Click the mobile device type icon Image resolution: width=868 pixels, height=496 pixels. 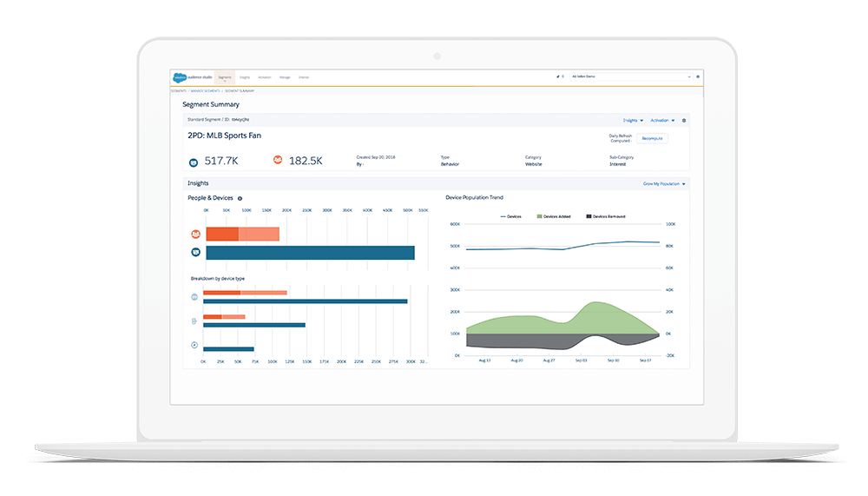pos(194,321)
